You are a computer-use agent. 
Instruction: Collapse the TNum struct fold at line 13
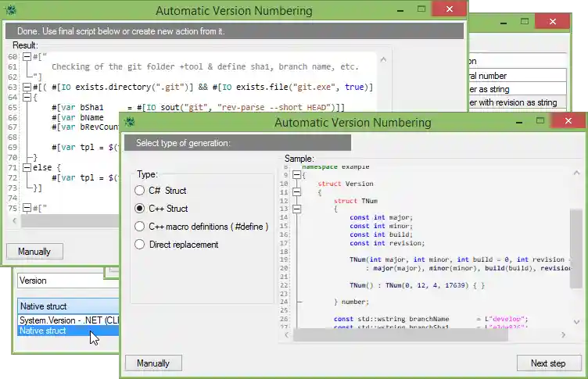tap(296, 209)
